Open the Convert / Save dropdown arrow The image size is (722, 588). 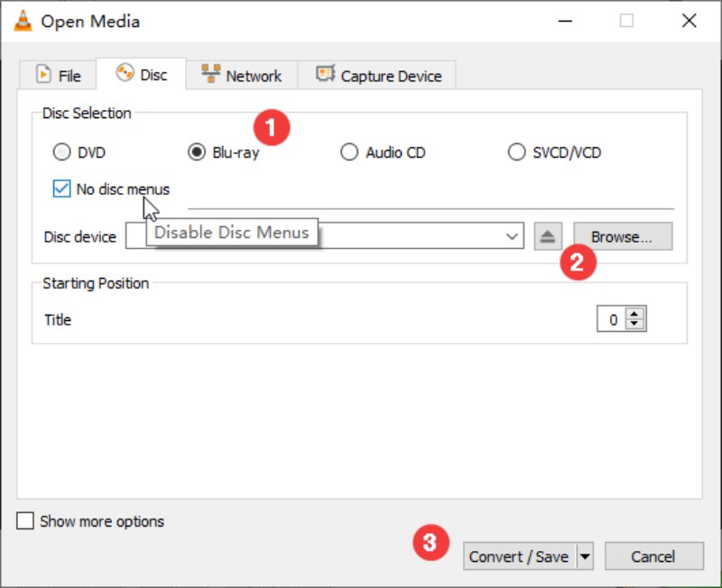tap(585, 556)
